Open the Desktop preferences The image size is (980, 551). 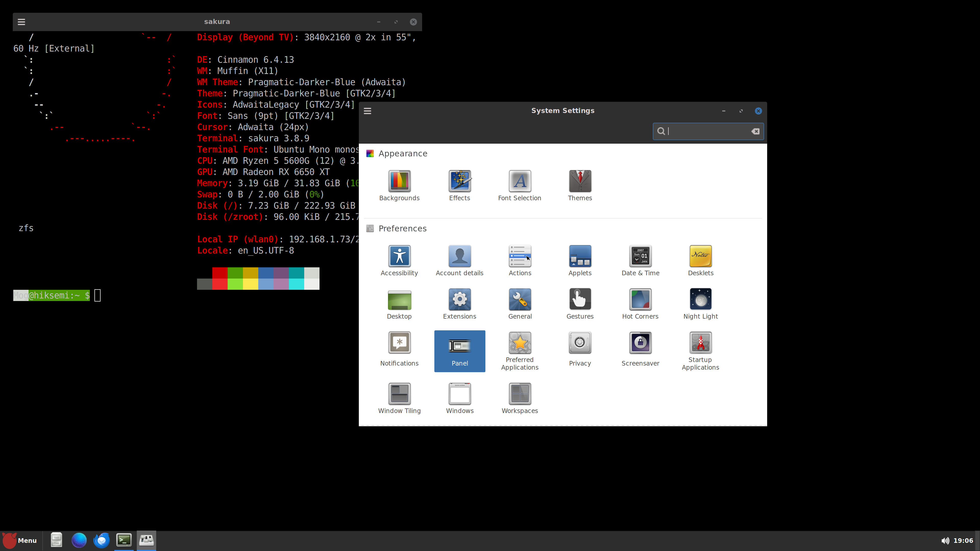(x=399, y=304)
